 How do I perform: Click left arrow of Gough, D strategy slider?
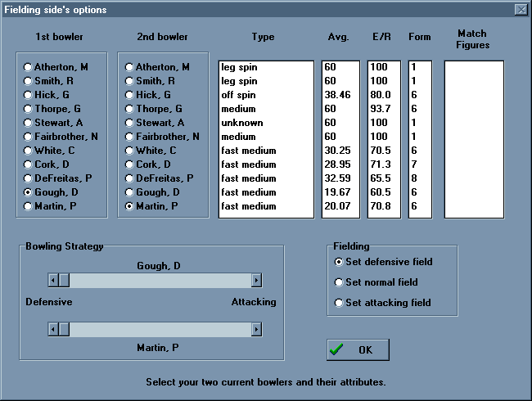53,281
